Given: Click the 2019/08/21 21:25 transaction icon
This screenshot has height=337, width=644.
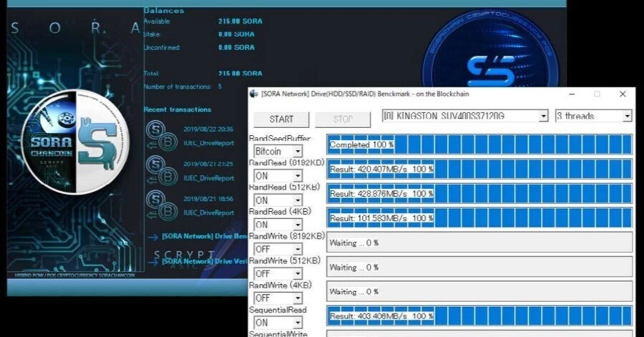Looking at the screenshot, I should click(x=160, y=171).
